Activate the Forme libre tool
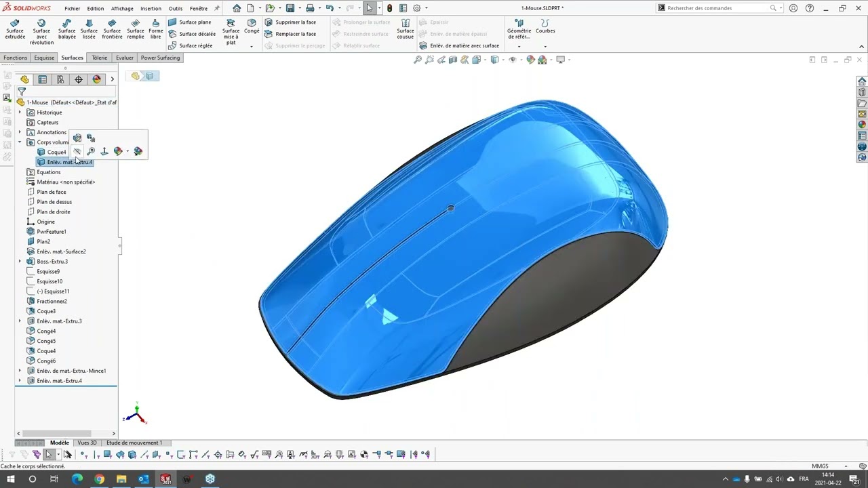Screen dimensions: 868x488 [156, 29]
